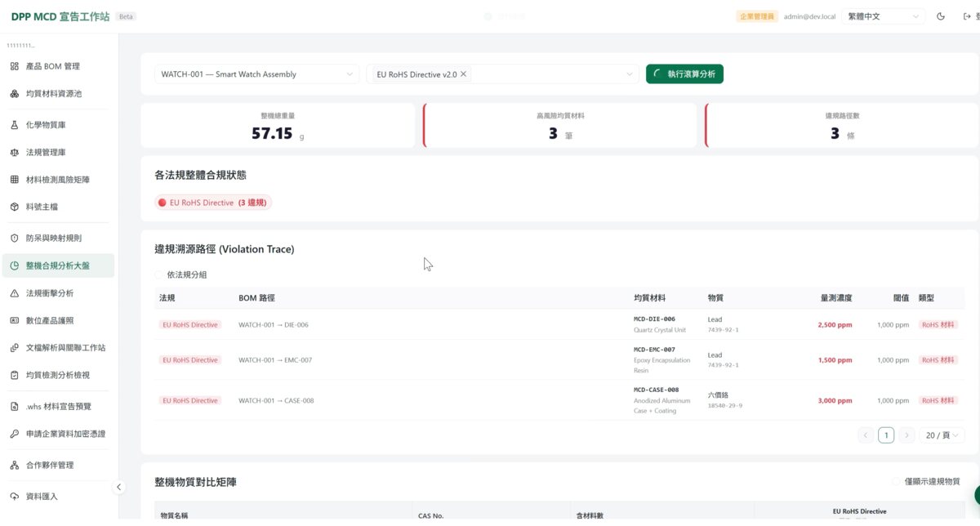Toggle the 依法規分組 switch
Image resolution: width=980 pixels, height=526 pixels.
click(158, 275)
